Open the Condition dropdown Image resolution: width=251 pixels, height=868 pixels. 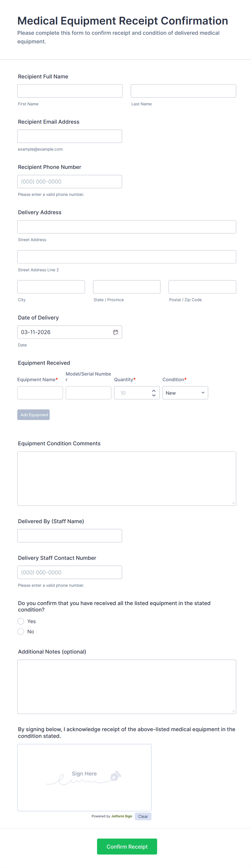[x=185, y=393]
